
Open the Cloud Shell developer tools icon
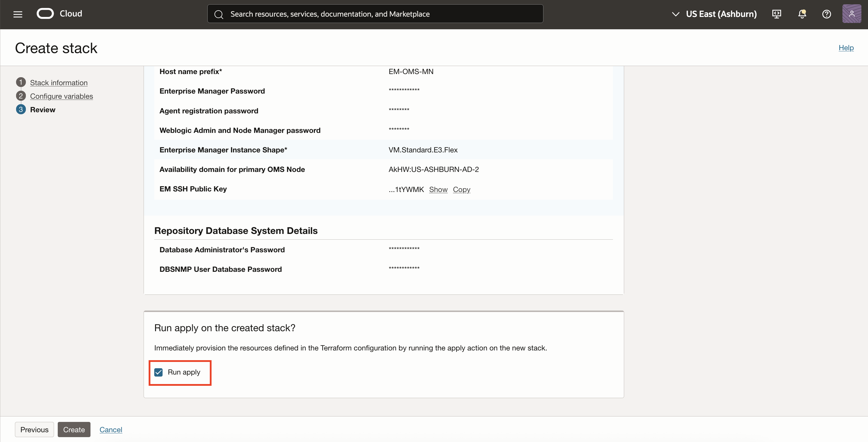tap(777, 14)
